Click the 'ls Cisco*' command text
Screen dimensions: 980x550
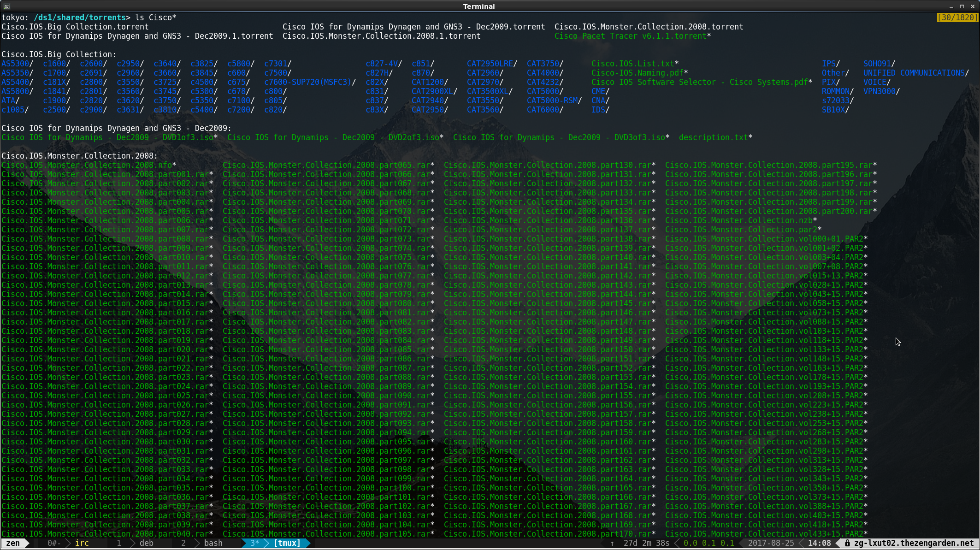(156, 18)
